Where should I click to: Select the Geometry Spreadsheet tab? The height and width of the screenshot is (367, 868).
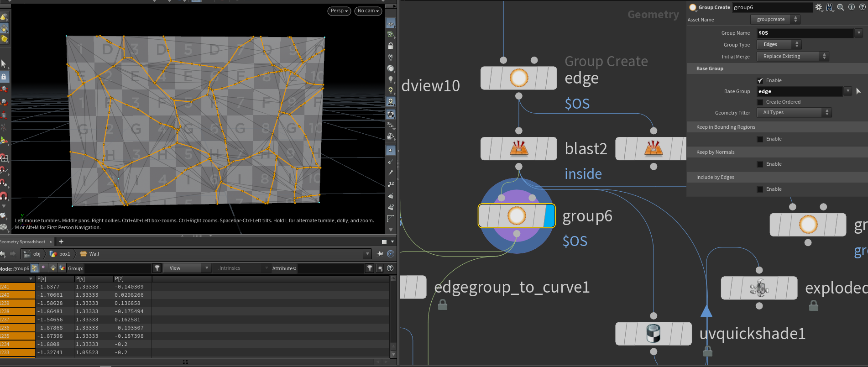(x=23, y=242)
